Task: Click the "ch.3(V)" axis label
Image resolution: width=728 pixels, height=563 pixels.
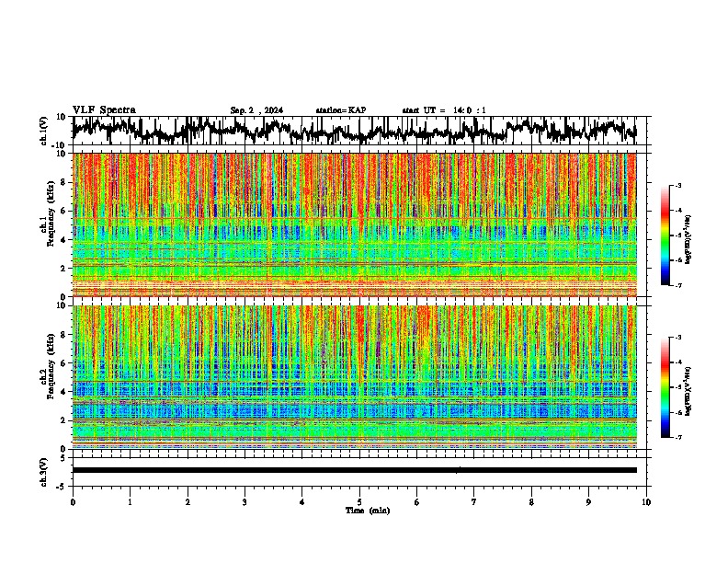Action: click(44, 472)
